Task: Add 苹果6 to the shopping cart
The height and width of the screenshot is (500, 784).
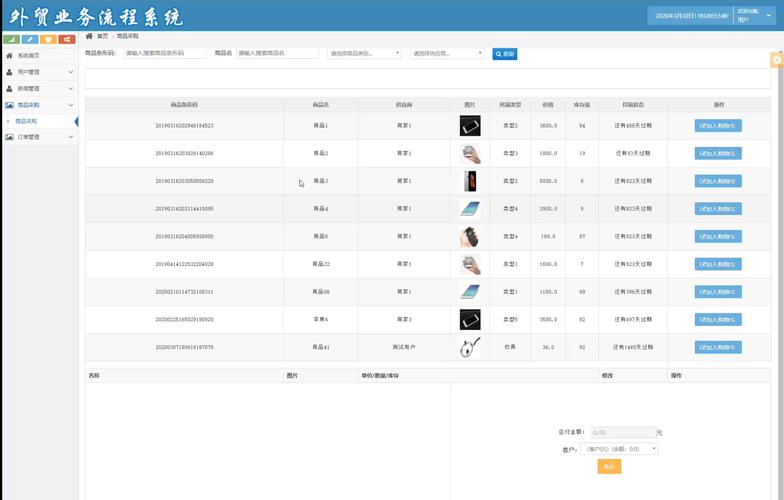Action: point(718,320)
